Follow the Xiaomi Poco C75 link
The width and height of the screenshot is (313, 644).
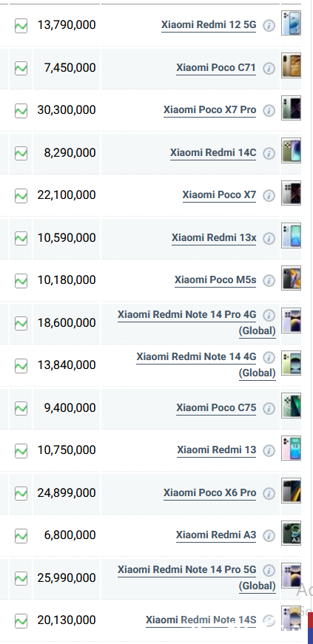(x=216, y=407)
